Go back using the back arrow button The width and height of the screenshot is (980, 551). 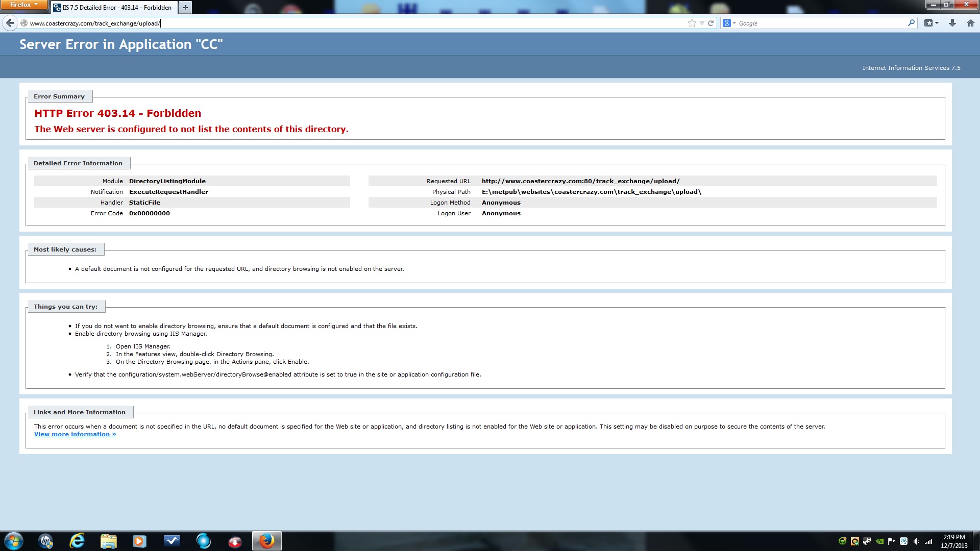click(10, 23)
